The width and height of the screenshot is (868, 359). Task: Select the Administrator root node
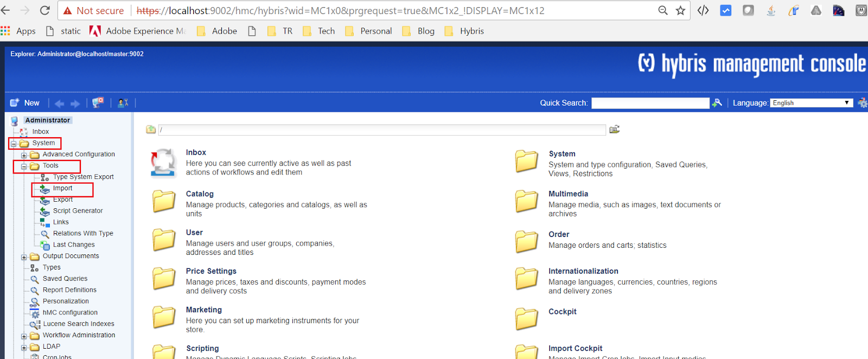[48, 120]
